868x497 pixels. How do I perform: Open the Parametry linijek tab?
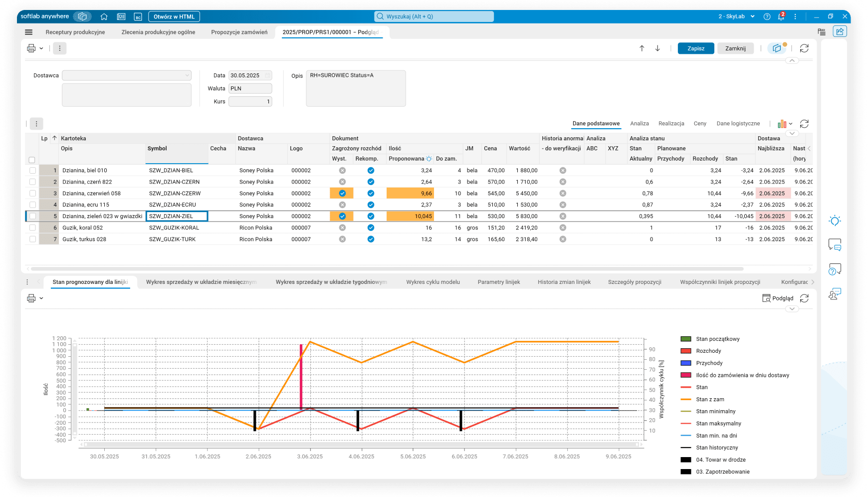coord(498,282)
